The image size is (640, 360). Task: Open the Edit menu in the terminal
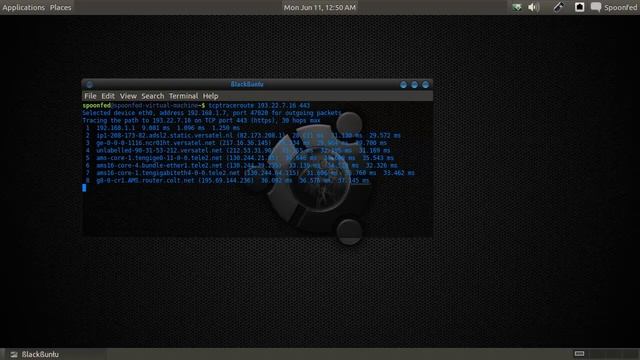(x=108, y=96)
